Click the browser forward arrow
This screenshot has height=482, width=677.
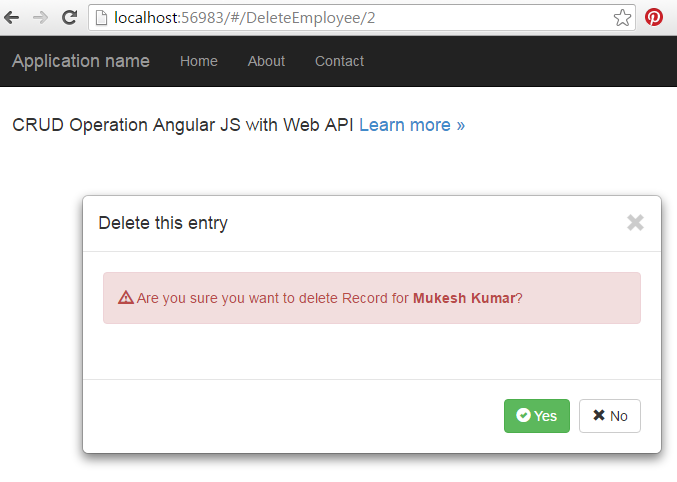point(41,18)
